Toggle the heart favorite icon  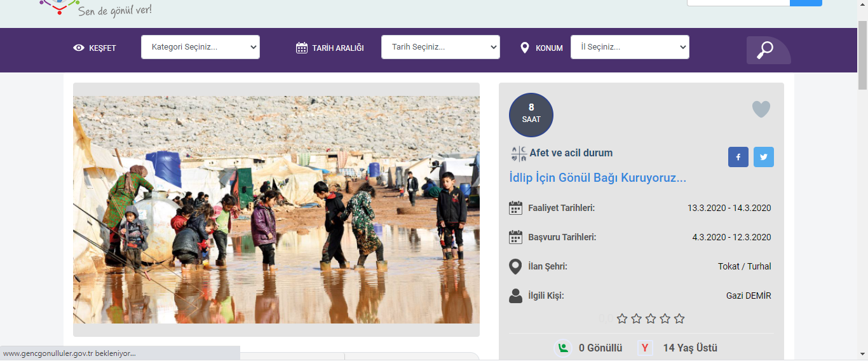(x=761, y=109)
